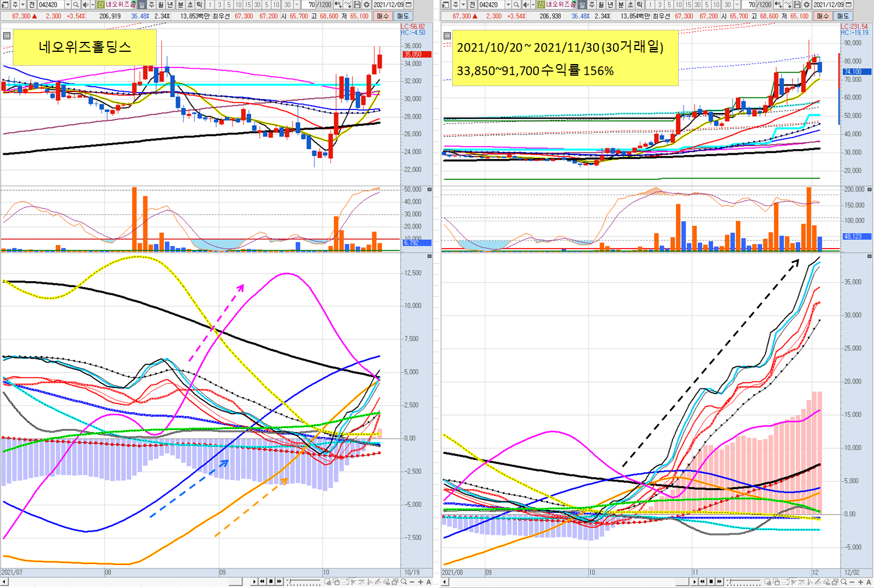Select monthly (월) tab in right chart
This screenshot has height=588, width=874.
[601, 5]
